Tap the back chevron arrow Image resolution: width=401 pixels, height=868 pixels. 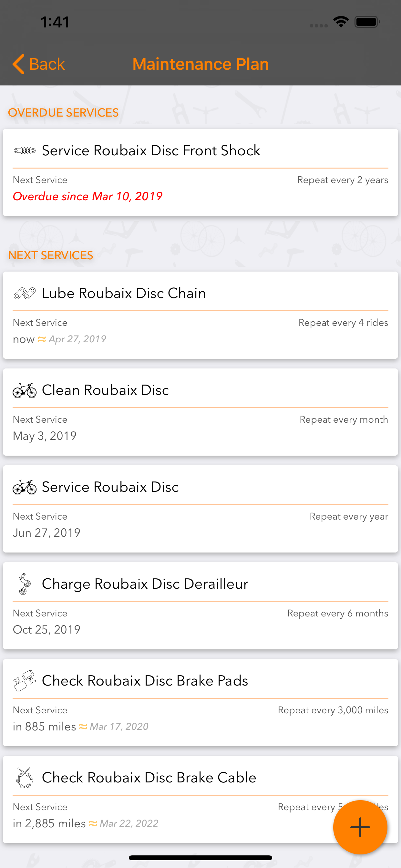coord(18,64)
